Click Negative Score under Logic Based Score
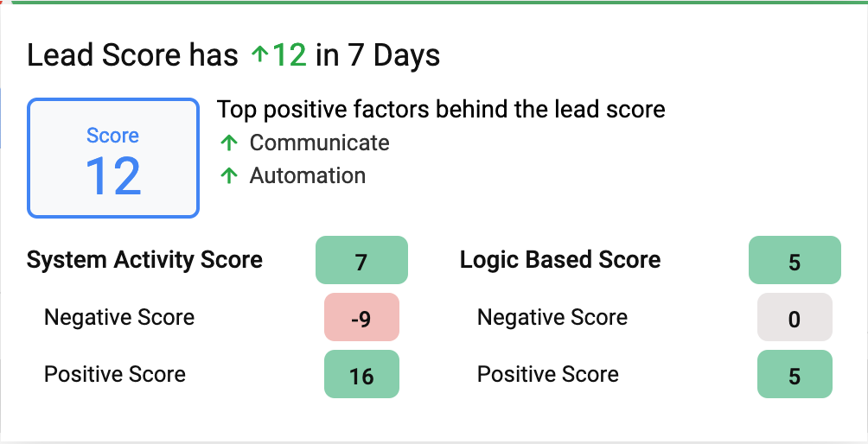This screenshot has height=444, width=868. pos(552,317)
